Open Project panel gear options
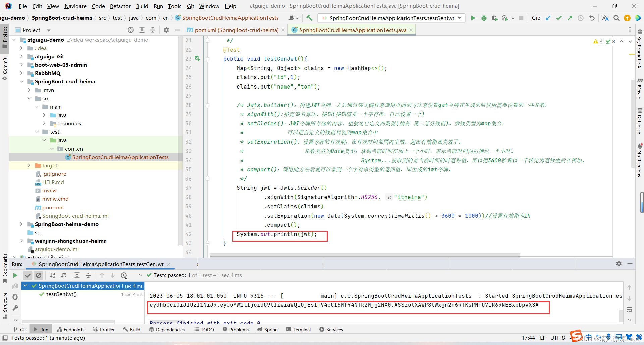Viewport: 644px width, 345px height. tap(166, 30)
